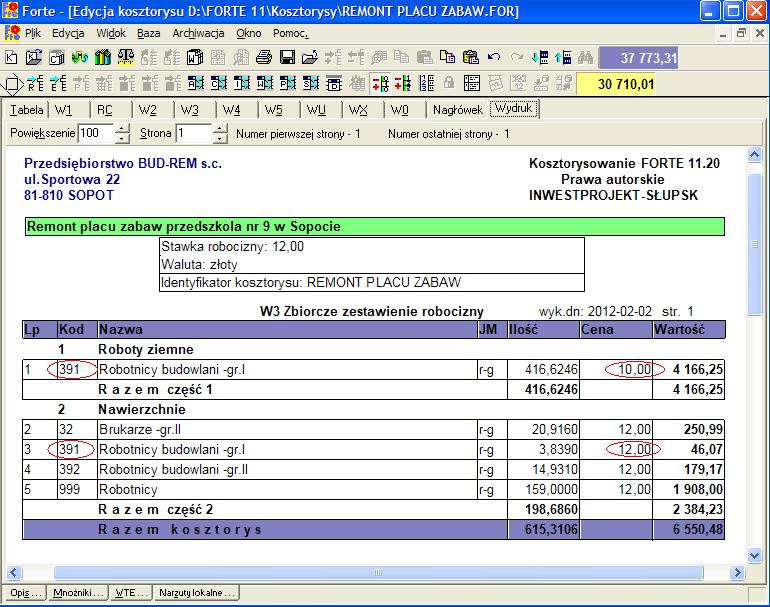
Task: Click the Narzuty lokalne... button
Action: click(x=196, y=593)
